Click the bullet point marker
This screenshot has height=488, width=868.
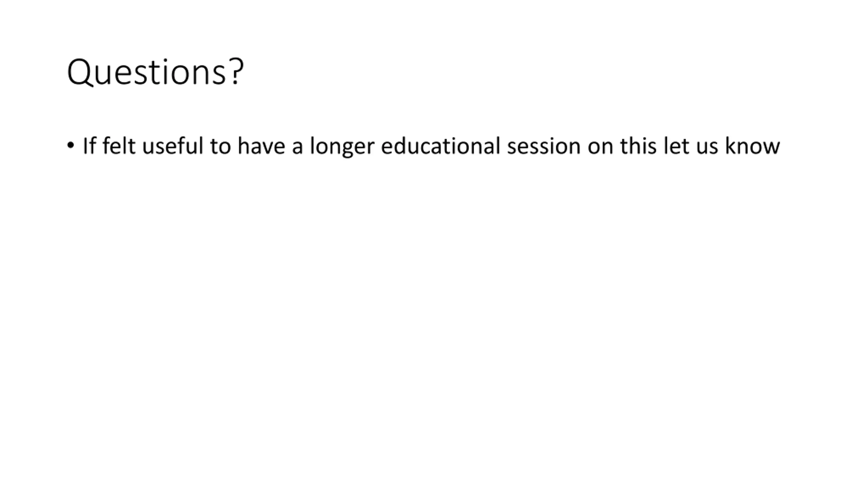(x=71, y=146)
